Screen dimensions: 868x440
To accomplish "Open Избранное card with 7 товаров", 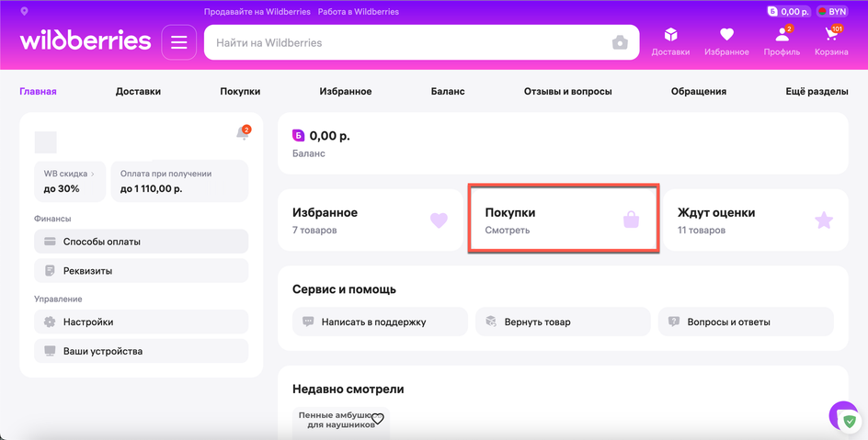I will (x=371, y=220).
